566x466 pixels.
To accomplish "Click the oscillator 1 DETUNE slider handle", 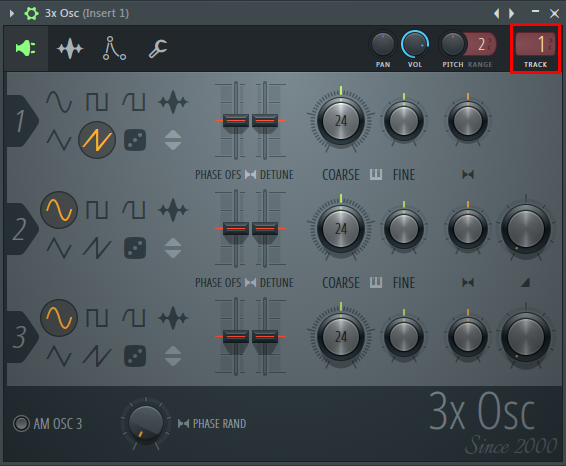I will click(x=265, y=121).
